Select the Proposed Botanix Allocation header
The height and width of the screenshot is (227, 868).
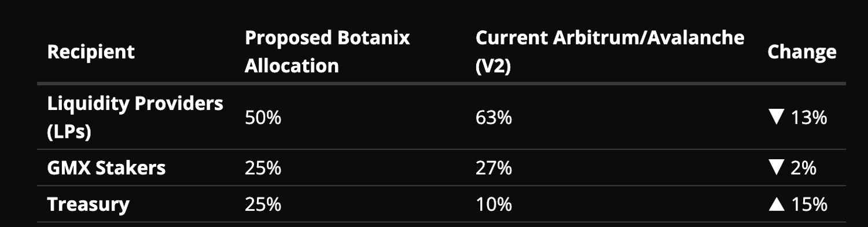pos(328,52)
